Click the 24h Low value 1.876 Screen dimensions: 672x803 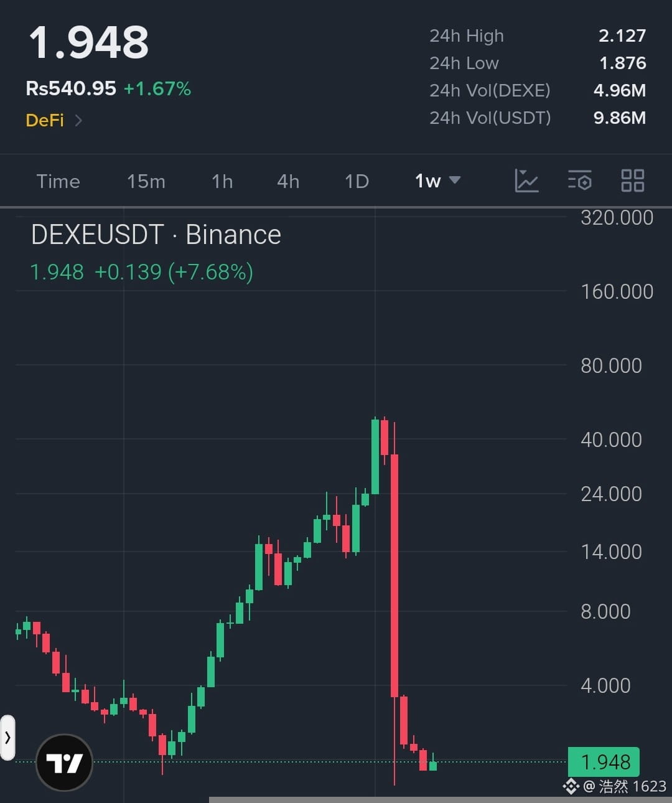pyautogui.click(x=623, y=63)
